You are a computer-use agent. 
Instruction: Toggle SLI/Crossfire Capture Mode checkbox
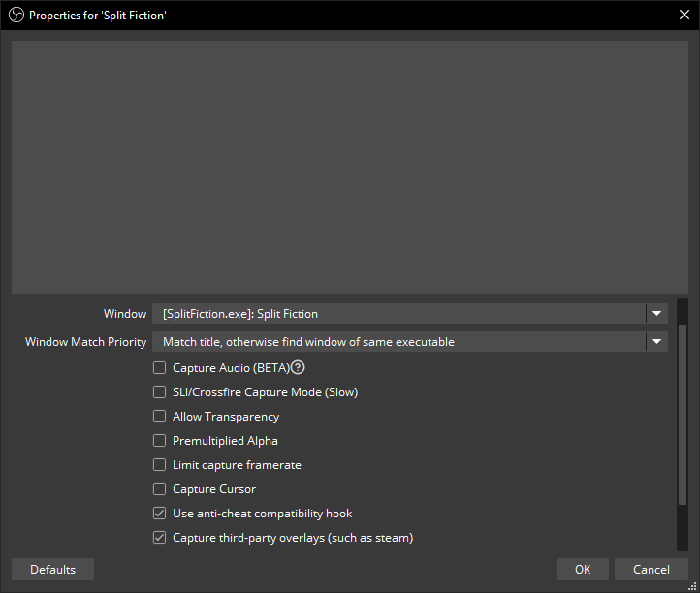(x=159, y=392)
